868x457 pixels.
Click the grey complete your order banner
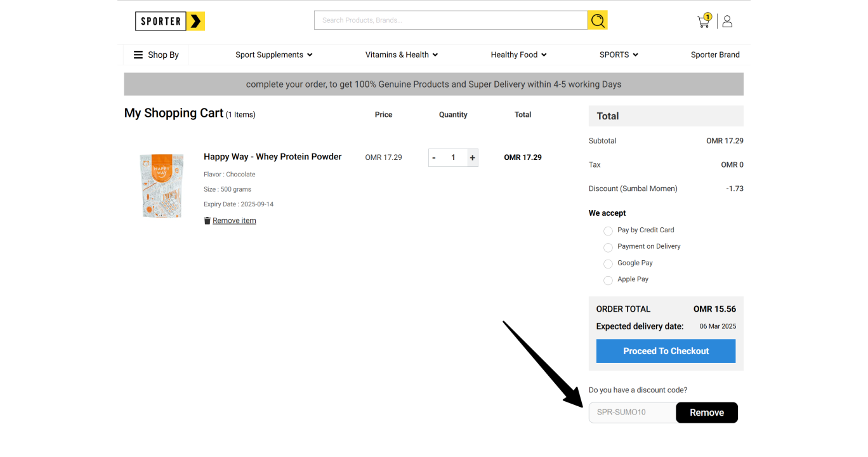tap(433, 84)
